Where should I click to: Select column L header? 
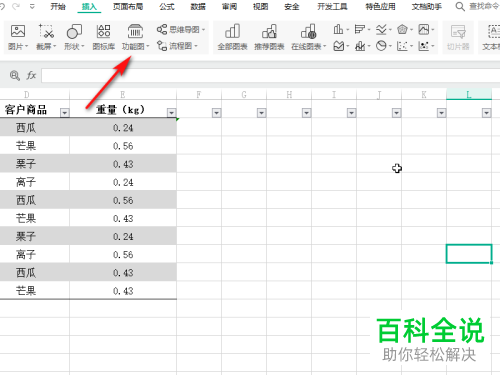point(469,95)
